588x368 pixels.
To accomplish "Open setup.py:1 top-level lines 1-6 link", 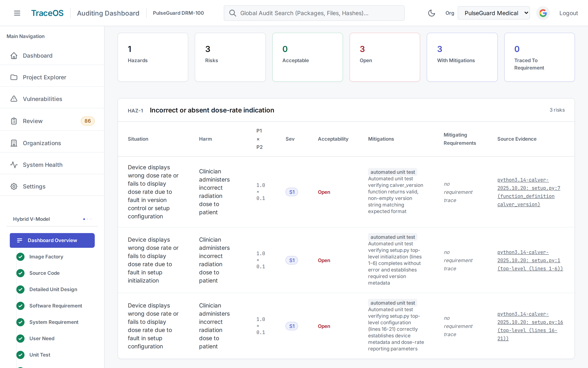I will click(x=530, y=260).
